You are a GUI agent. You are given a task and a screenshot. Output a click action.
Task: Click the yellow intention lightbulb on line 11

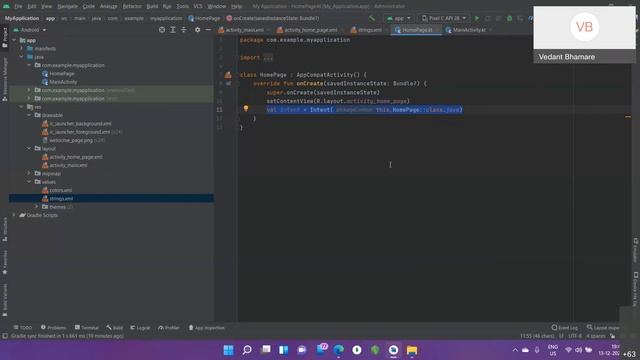(x=246, y=109)
